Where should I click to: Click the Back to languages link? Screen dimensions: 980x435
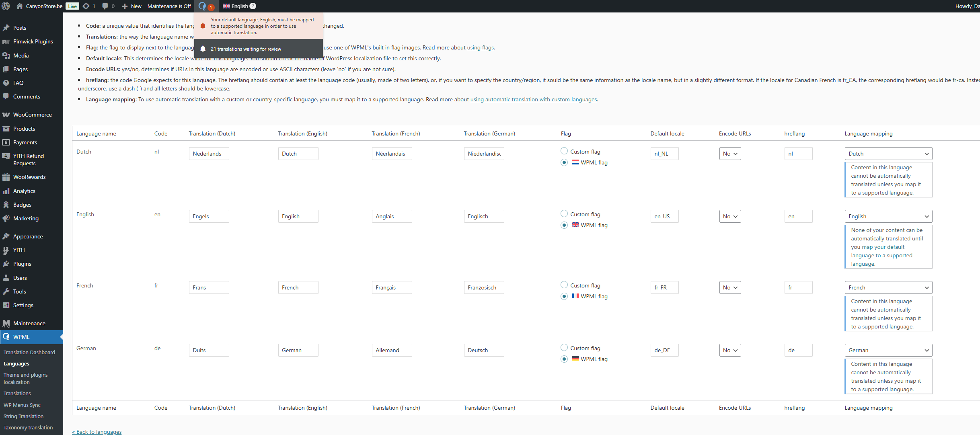(97, 432)
